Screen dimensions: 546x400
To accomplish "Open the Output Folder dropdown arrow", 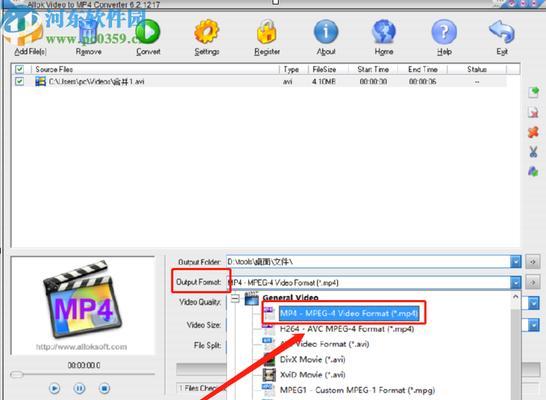I will [x=515, y=261].
